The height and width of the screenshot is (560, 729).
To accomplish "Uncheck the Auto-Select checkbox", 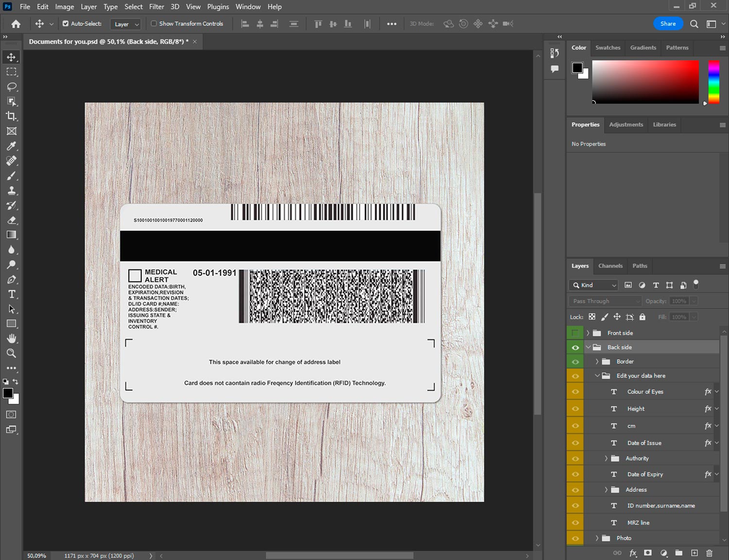I will (66, 23).
